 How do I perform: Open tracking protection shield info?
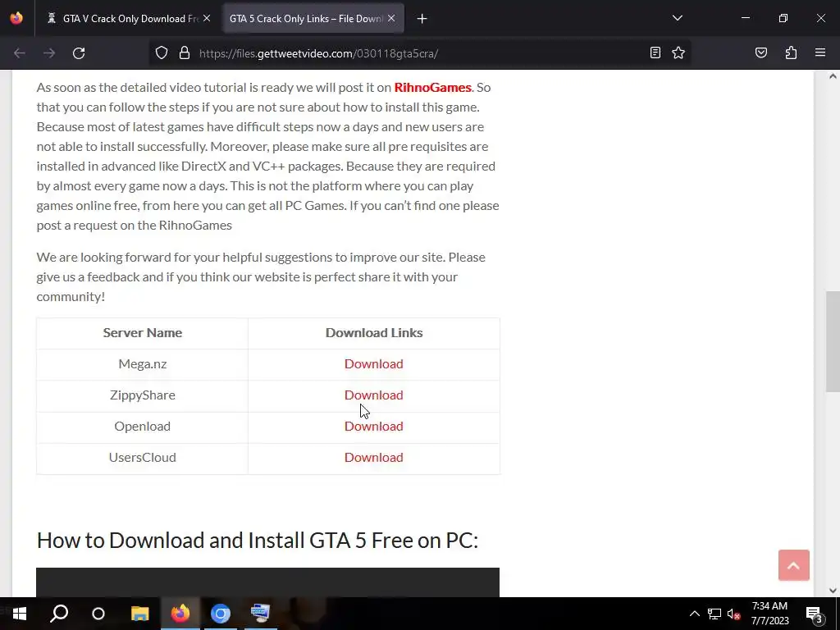(162, 53)
